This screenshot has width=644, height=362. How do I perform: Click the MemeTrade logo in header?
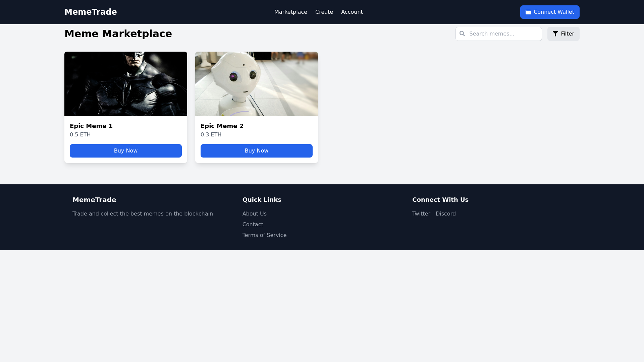(91, 12)
